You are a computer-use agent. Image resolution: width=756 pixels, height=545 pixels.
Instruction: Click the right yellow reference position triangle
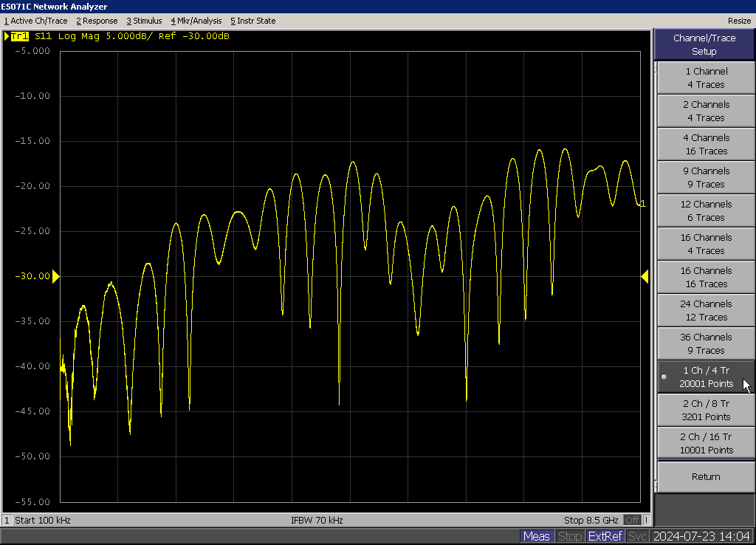click(645, 276)
